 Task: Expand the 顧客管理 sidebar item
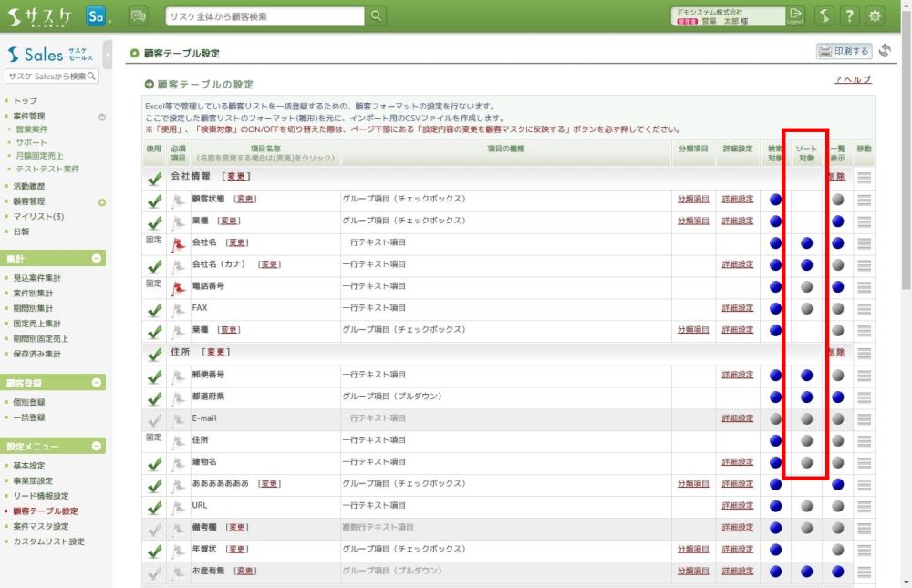[102, 201]
